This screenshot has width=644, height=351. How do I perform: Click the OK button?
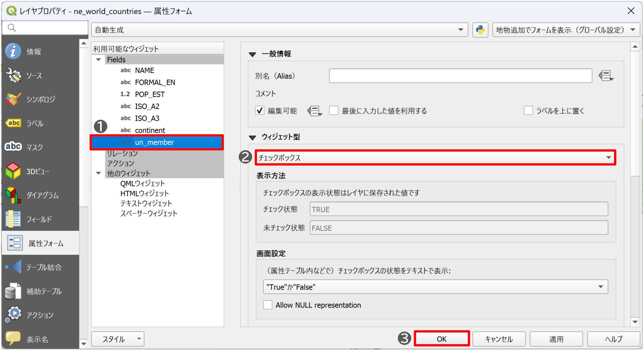point(442,339)
